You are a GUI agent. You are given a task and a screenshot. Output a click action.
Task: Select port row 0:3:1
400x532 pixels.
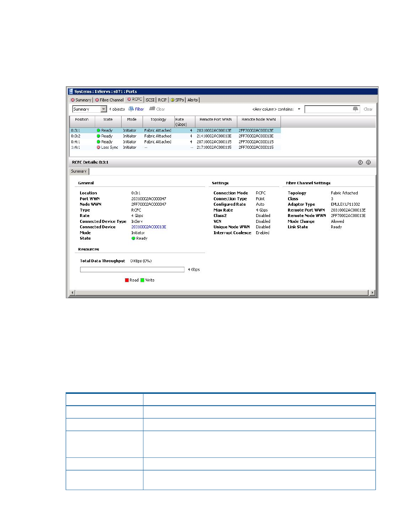pos(175,131)
